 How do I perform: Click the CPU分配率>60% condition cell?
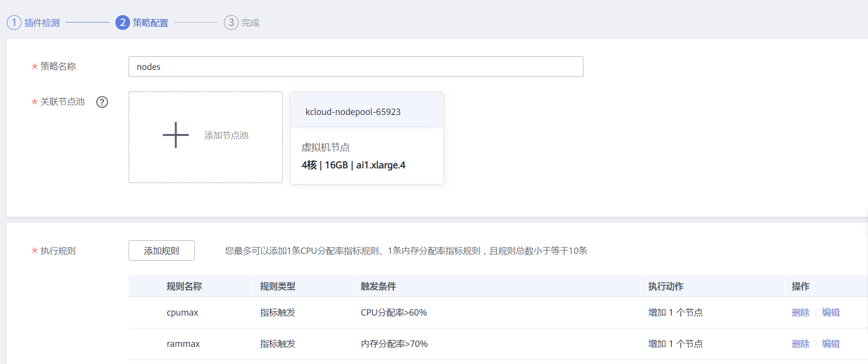click(394, 313)
